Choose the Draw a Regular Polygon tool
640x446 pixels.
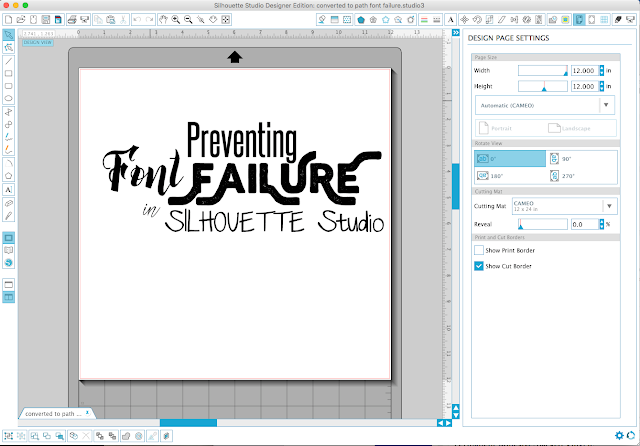tap(9, 176)
